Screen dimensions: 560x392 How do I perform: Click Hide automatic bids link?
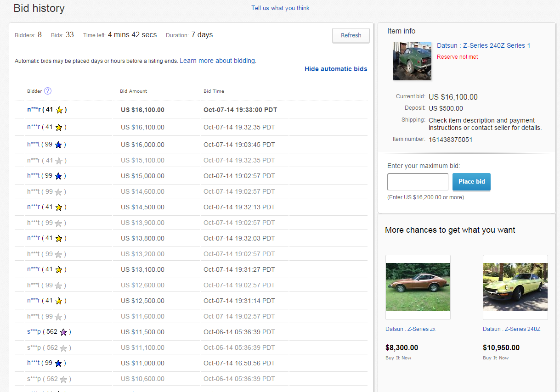coord(336,69)
